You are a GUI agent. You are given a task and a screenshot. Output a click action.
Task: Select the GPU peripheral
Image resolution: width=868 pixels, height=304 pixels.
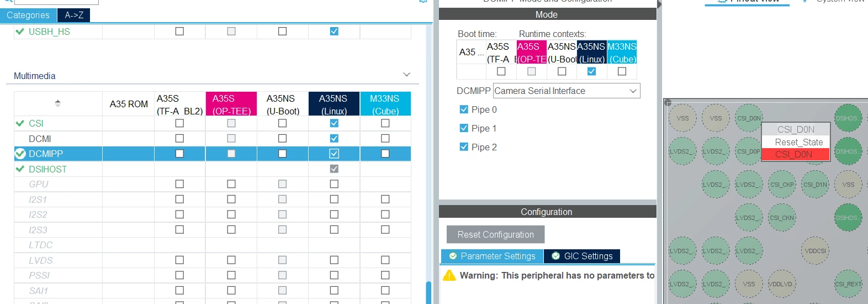39,184
